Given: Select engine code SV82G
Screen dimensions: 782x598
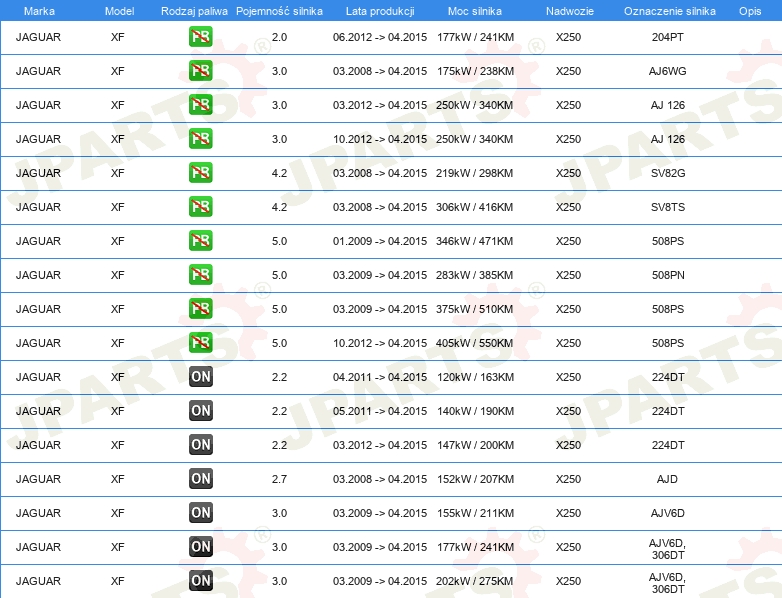Looking at the screenshot, I should click(x=668, y=173).
